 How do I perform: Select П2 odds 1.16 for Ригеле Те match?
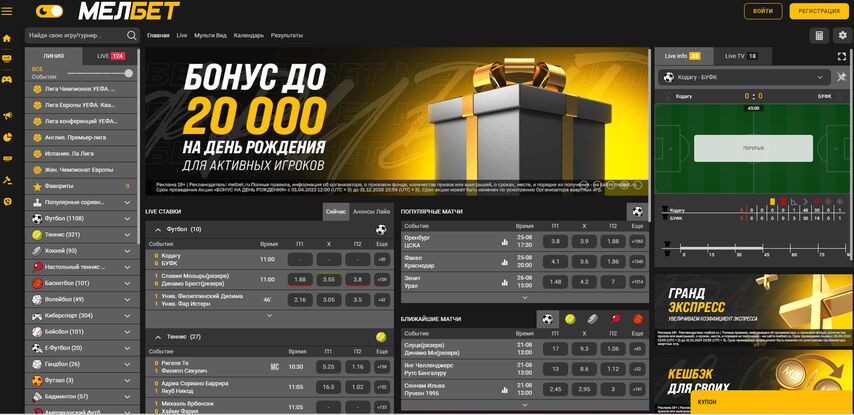pos(357,367)
